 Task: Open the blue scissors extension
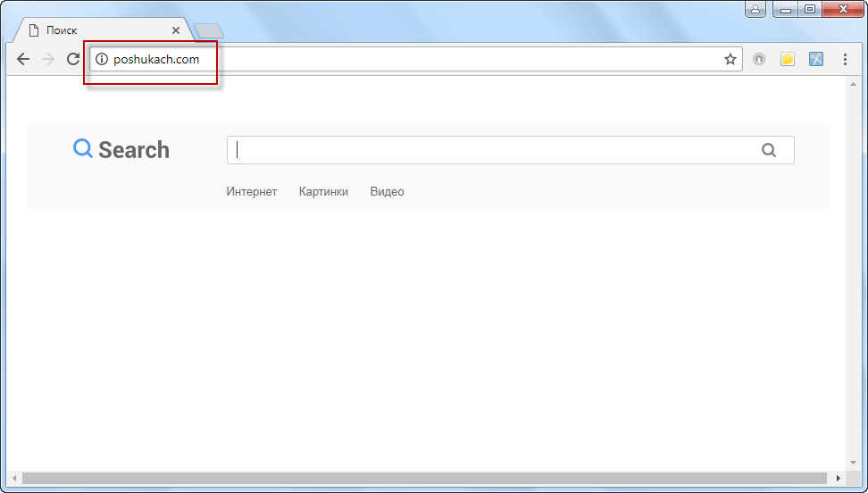(815, 60)
